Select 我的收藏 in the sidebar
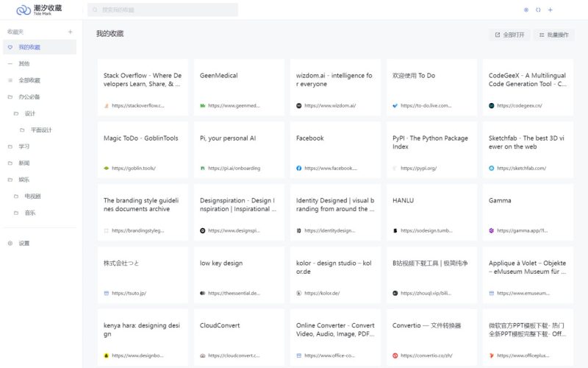The height and width of the screenshot is (368, 588). [x=29, y=47]
